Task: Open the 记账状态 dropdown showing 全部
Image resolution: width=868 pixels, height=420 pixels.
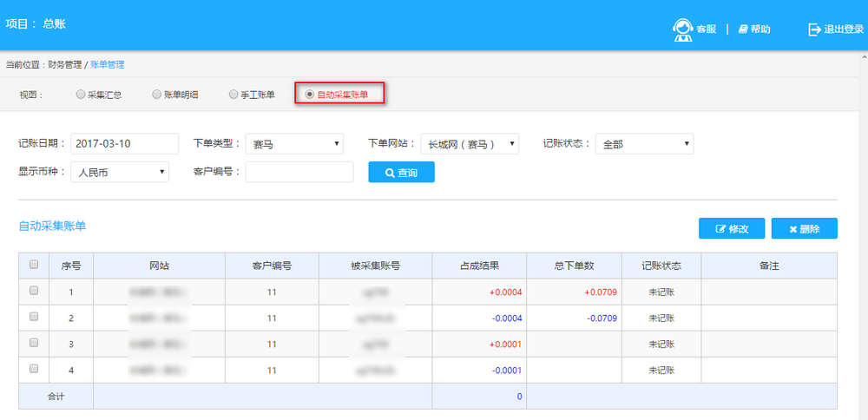Action: tap(644, 144)
